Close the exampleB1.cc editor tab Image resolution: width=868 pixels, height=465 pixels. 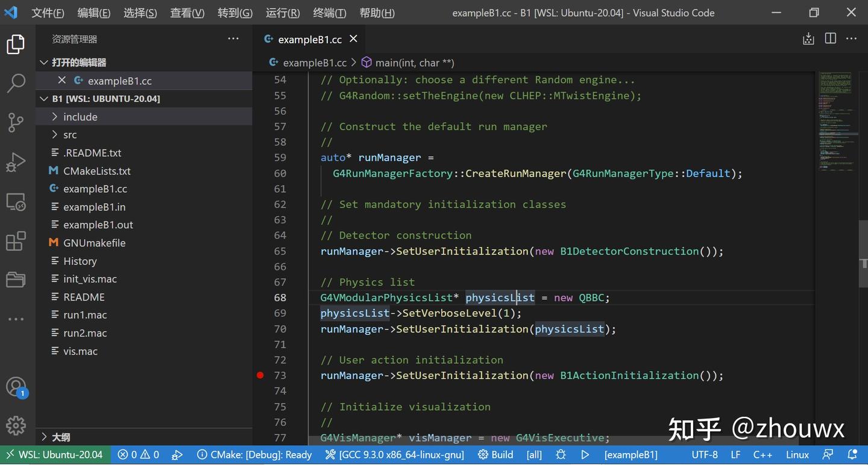click(354, 39)
